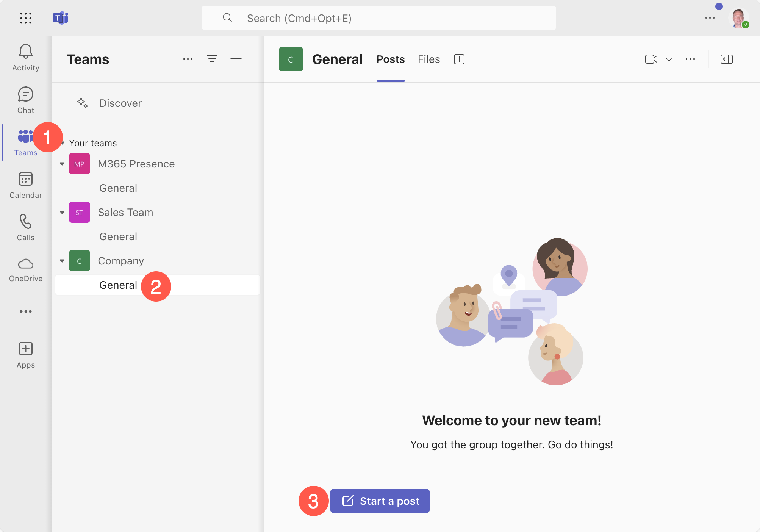760x532 pixels.
Task: Switch to Files tab in General
Action: coord(428,58)
